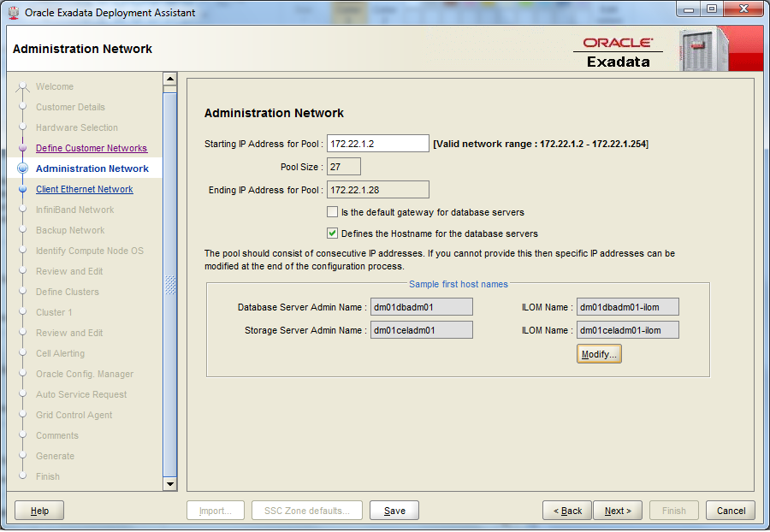Click the scrollbar down arrow icon
This screenshot has height=532, width=770.
click(x=170, y=483)
